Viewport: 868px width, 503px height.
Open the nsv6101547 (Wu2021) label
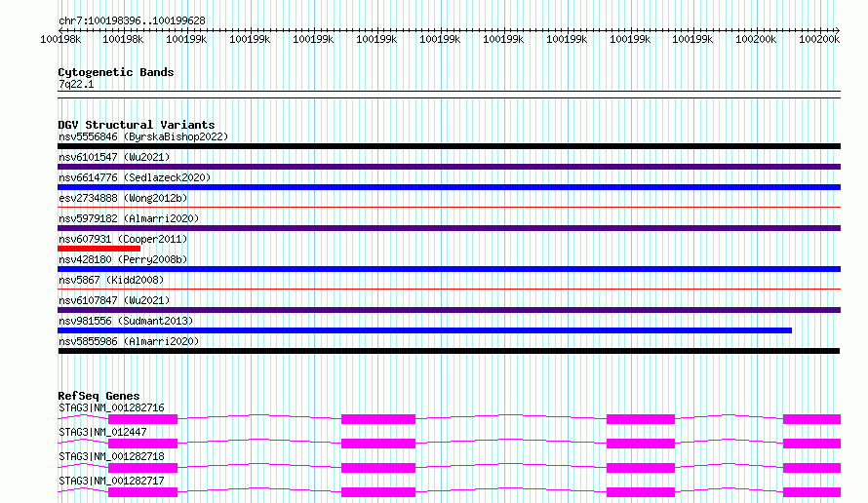114,157
